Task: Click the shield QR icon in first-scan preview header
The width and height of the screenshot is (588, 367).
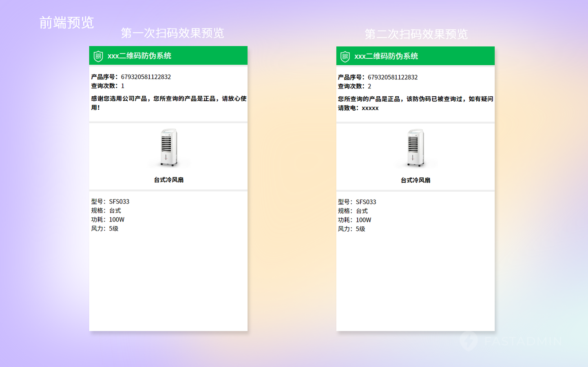Action: click(98, 56)
